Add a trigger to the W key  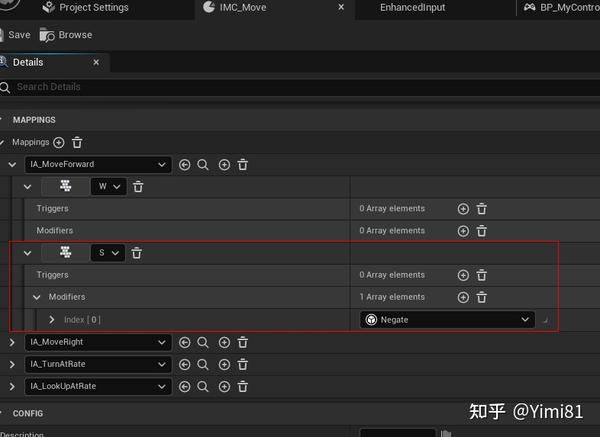tap(463, 209)
